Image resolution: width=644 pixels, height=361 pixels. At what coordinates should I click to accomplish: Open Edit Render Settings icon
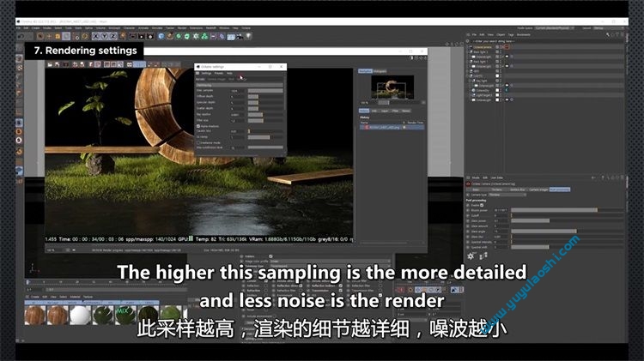point(150,36)
